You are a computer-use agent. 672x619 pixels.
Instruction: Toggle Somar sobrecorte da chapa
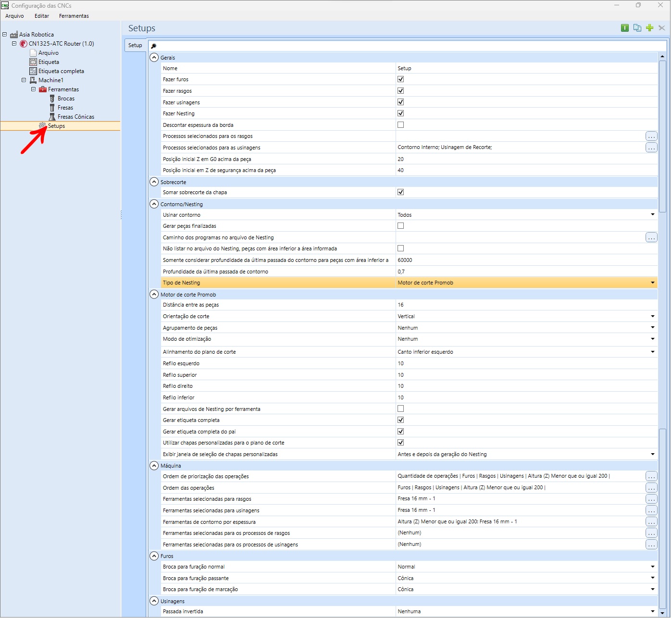[401, 192]
